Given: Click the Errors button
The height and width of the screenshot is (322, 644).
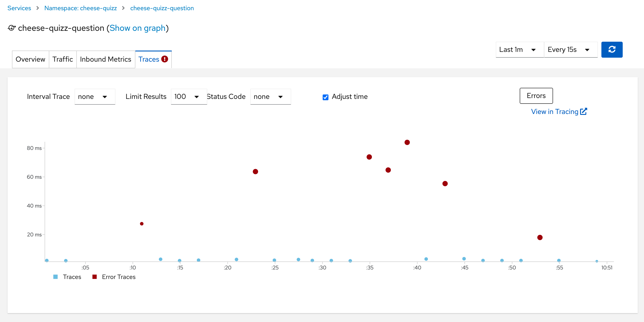Looking at the screenshot, I should 536,96.
